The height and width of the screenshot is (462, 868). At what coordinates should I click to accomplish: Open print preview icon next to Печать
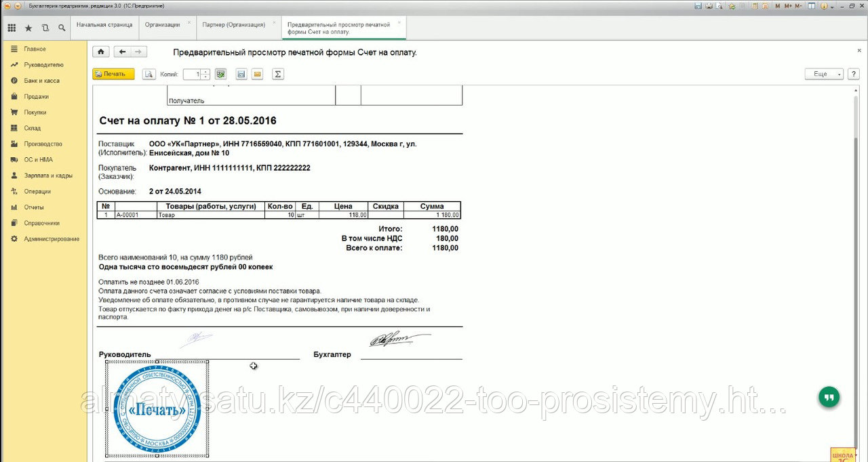[149, 75]
